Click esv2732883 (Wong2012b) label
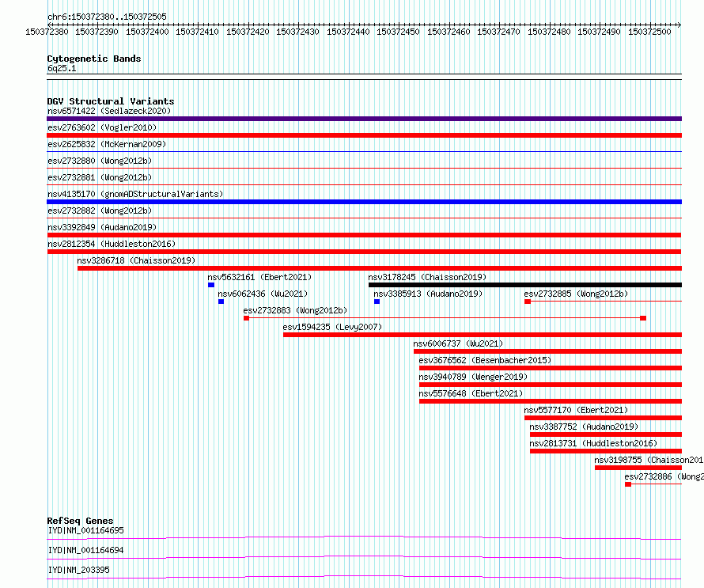The image size is (704, 588). coord(295,310)
